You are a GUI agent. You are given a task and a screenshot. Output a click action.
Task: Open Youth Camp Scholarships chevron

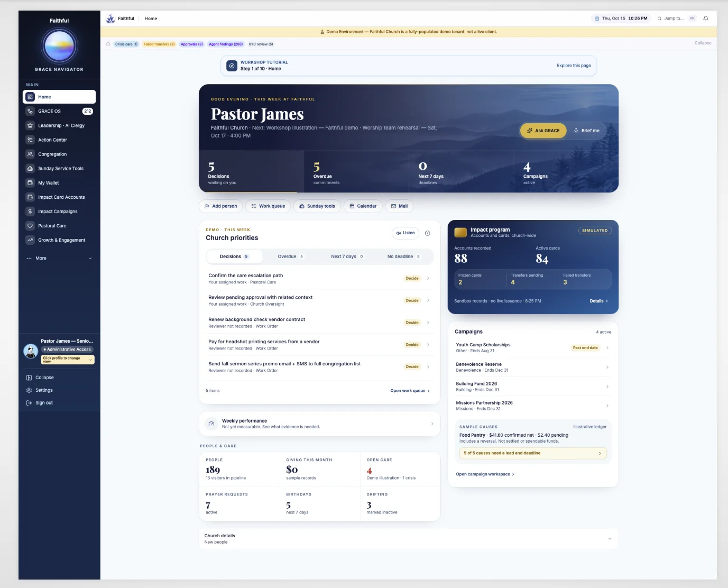(607, 347)
